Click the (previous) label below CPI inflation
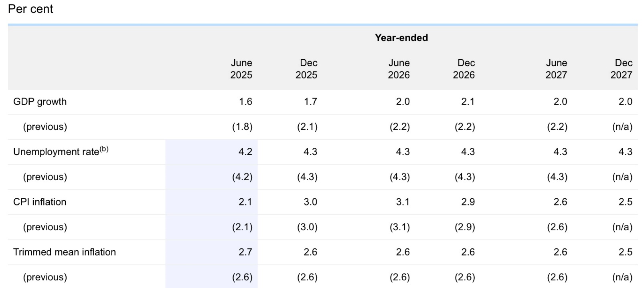This screenshot has height=288, width=644. pyautogui.click(x=45, y=227)
